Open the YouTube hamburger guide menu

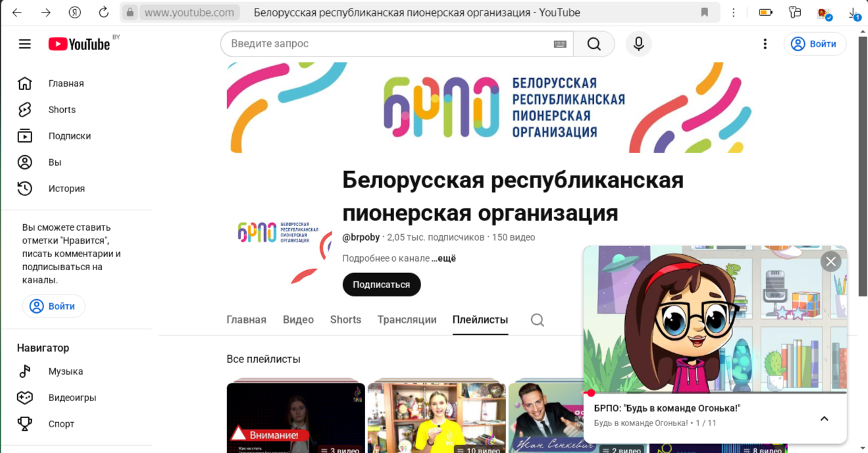pos(24,44)
